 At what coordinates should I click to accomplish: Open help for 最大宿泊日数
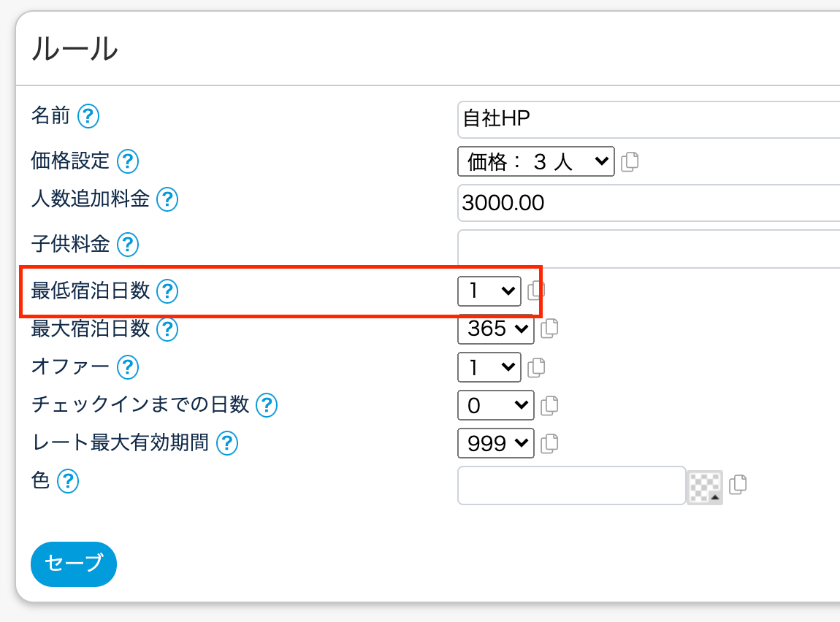(x=168, y=329)
